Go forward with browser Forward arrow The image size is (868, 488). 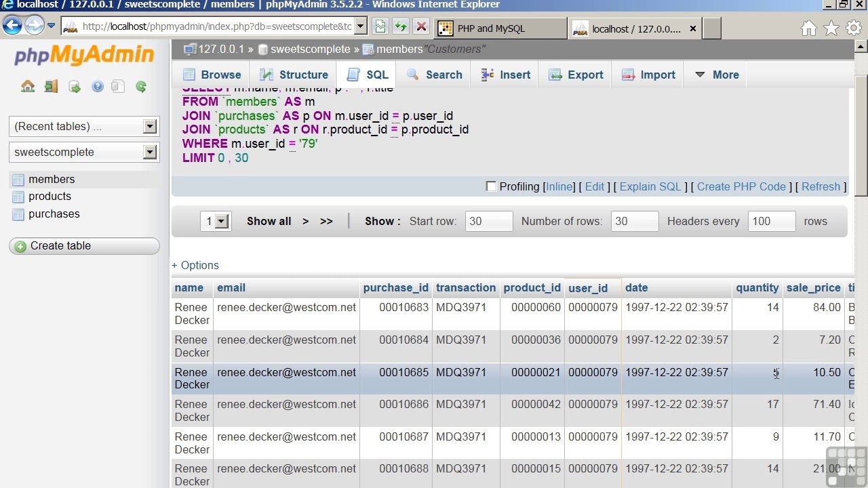34,26
